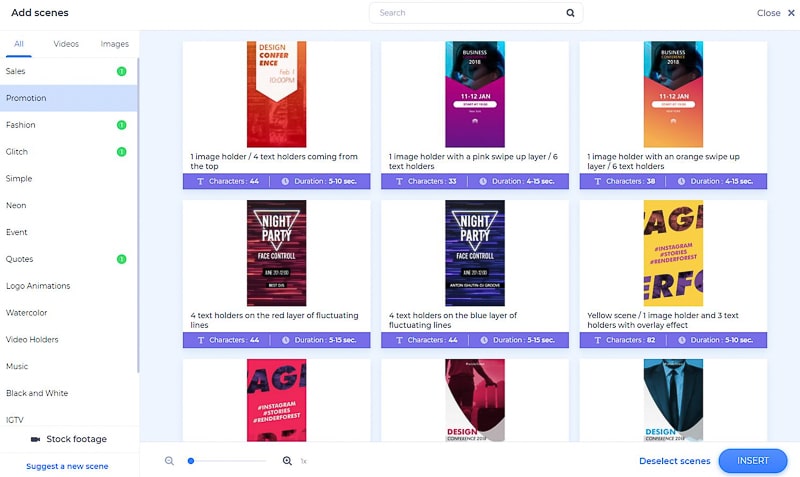
Task: Click Suggest a new scene link
Action: pyautogui.click(x=67, y=466)
